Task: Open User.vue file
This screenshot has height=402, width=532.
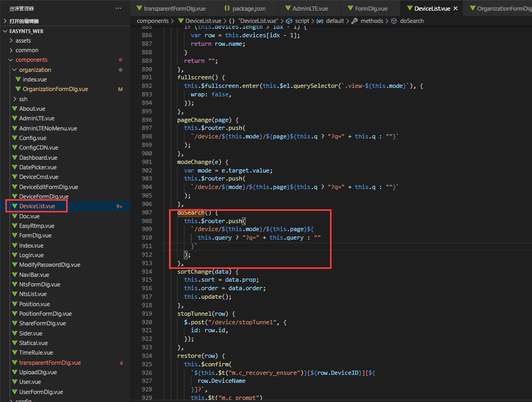Action: [x=30, y=382]
